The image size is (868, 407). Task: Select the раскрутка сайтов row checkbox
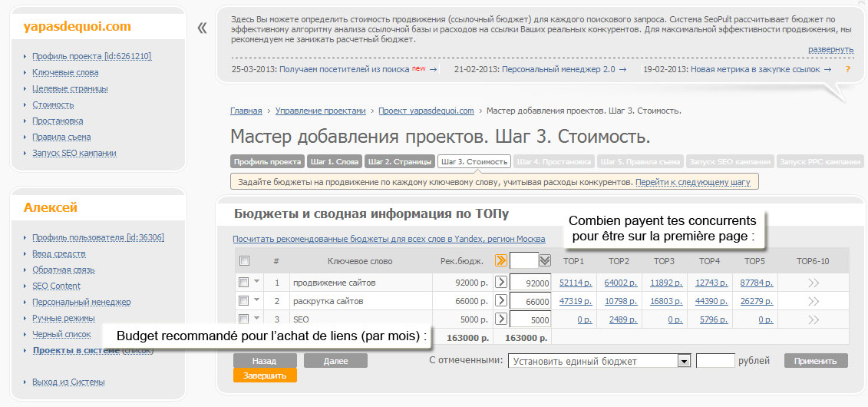pyautogui.click(x=244, y=300)
